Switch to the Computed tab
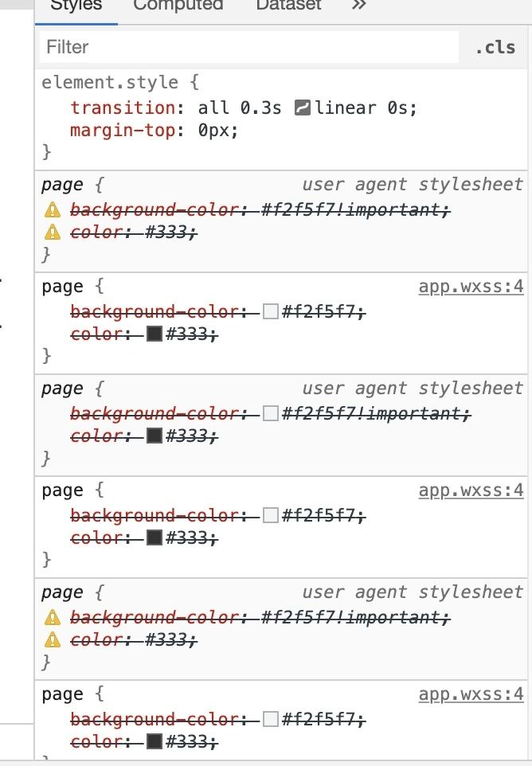Screen dimensions: 532x766 coord(178,6)
